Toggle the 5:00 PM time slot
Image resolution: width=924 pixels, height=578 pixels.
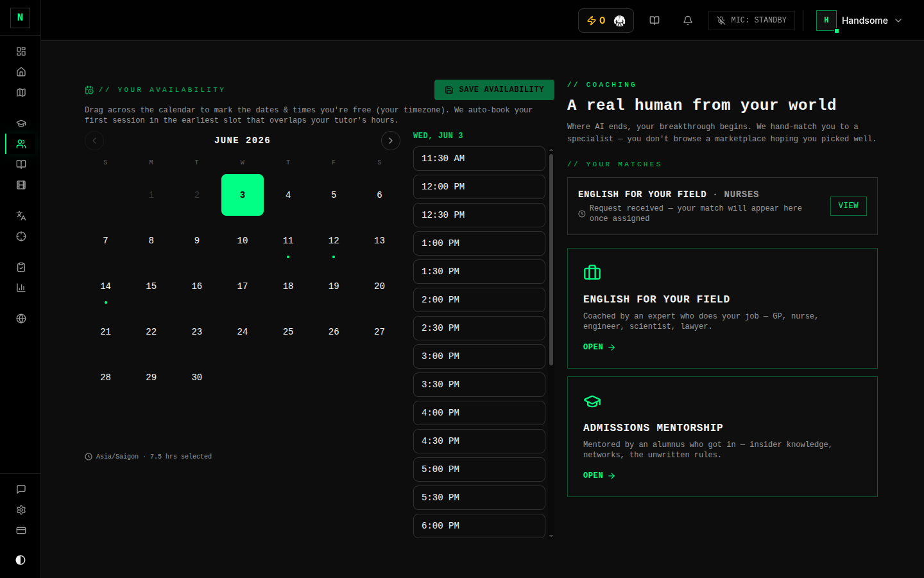[x=479, y=469]
